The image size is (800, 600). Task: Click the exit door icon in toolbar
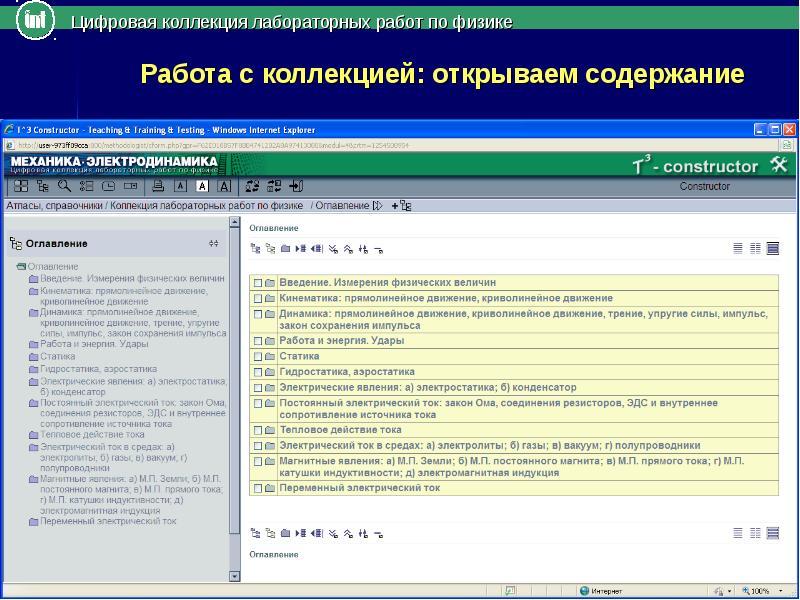295,186
